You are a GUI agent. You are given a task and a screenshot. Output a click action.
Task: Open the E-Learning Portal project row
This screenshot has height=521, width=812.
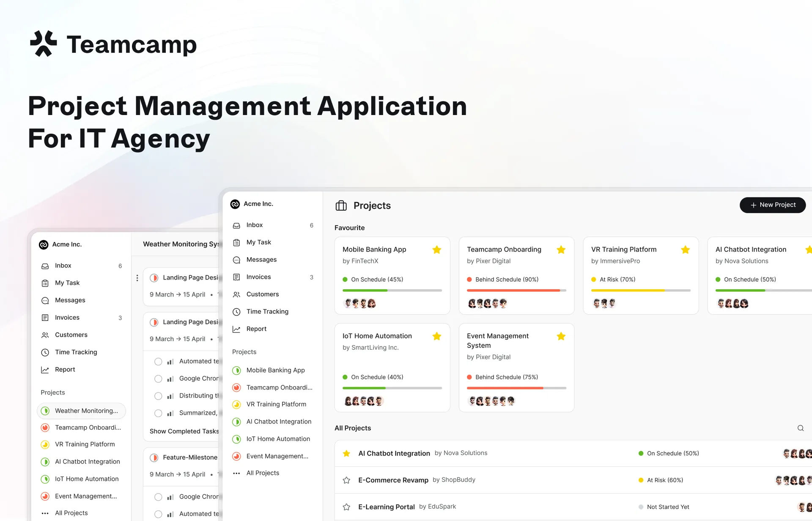click(x=386, y=507)
